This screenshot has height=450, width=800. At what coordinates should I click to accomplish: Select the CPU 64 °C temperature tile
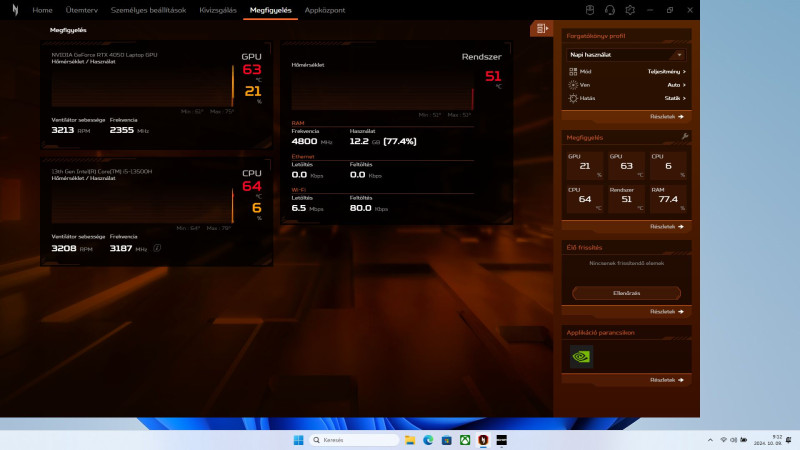pos(585,199)
